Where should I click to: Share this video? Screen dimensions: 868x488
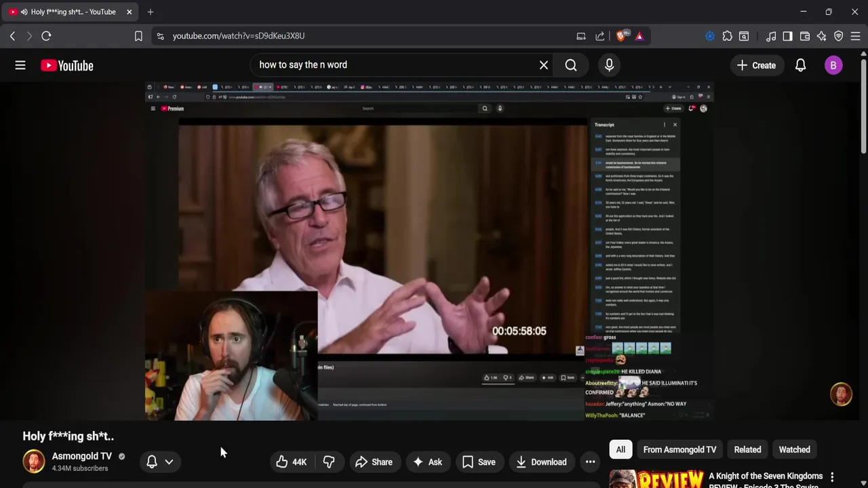[x=374, y=462]
